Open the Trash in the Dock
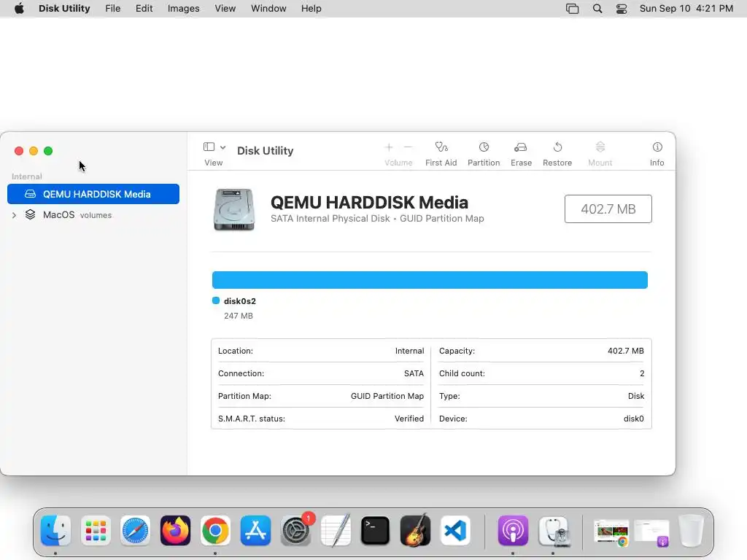 [x=692, y=531]
